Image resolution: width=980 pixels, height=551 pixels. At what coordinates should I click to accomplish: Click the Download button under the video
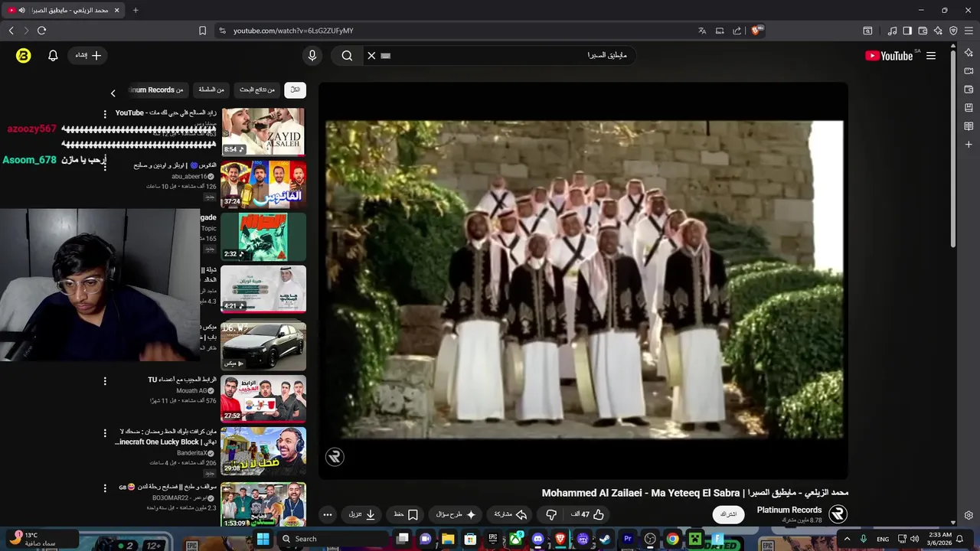362,514
